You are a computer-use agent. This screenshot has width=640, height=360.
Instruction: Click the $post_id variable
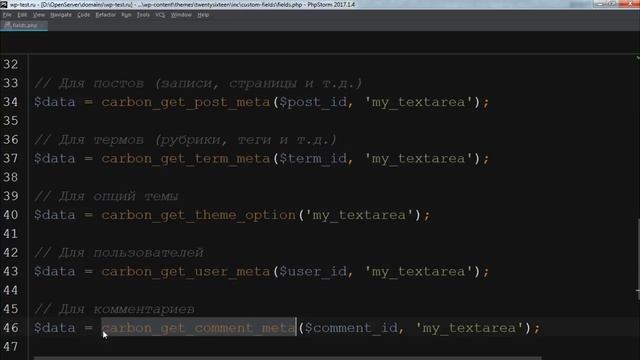coord(313,102)
